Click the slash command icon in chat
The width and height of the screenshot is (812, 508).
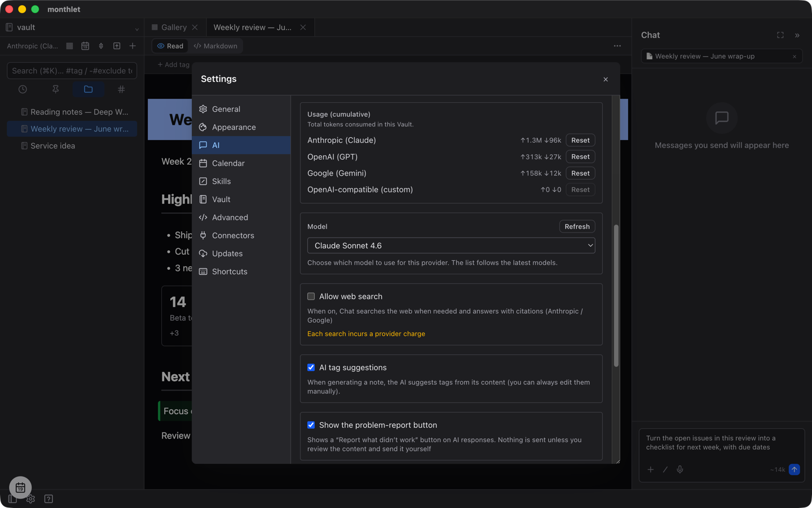[x=665, y=470]
